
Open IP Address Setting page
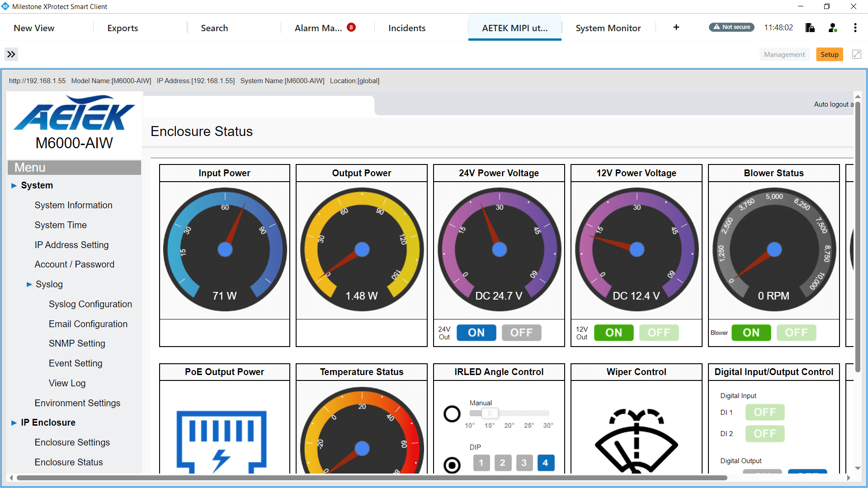[x=71, y=245]
